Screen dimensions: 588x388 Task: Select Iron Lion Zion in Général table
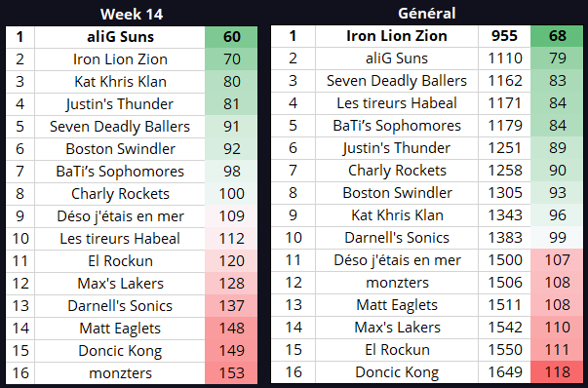pos(397,36)
